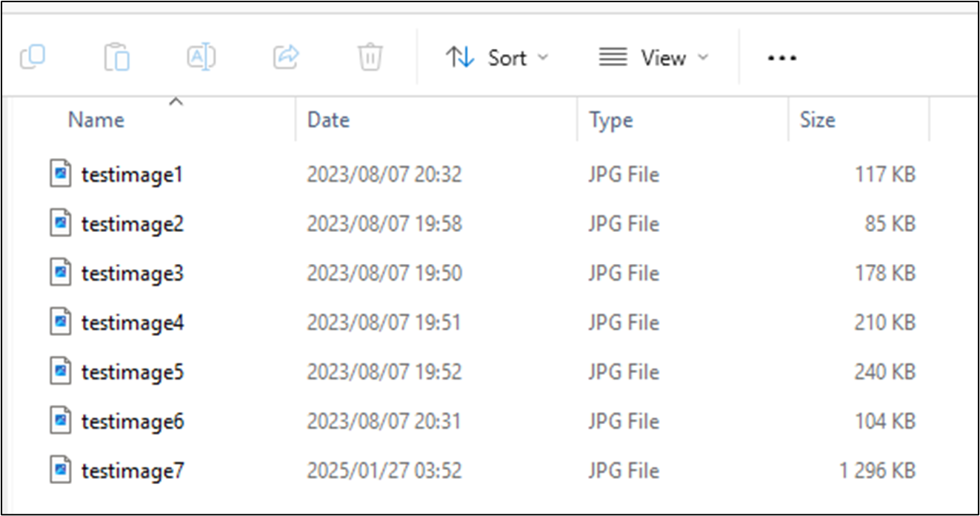Image resolution: width=980 pixels, height=516 pixels.
Task: Sort files by Date column header
Action: pyautogui.click(x=328, y=120)
